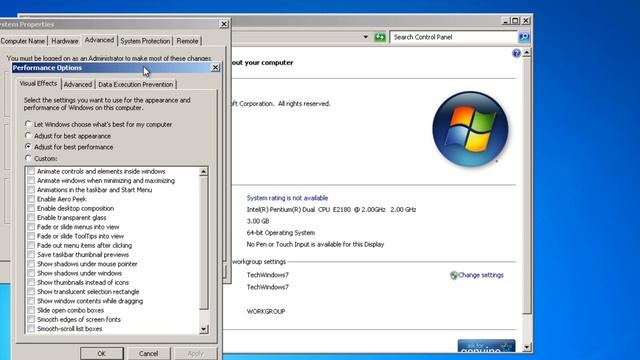Enable Animate controls and elements inside windows
The height and width of the screenshot is (360, 640).
31,171
